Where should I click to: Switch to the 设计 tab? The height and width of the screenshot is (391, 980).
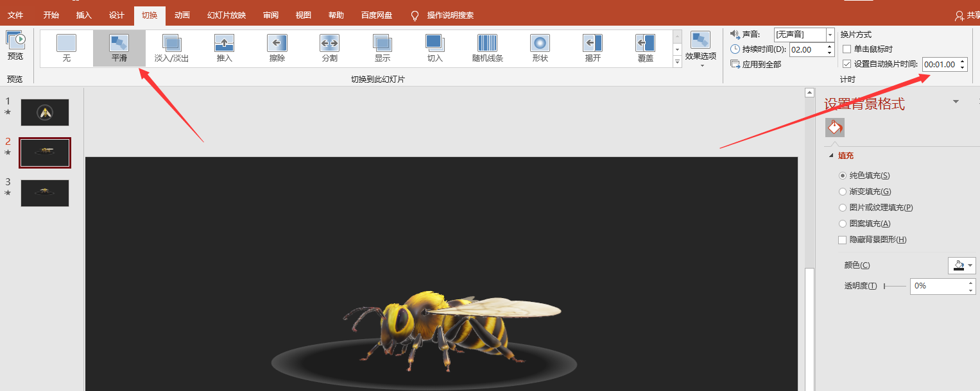tap(117, 15)
